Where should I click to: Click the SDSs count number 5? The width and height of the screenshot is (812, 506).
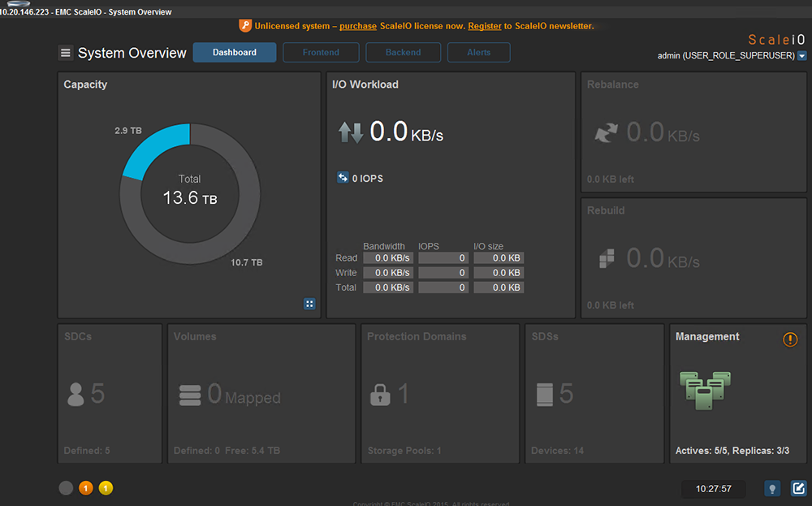pyautogui.click(x=566, y=394)
